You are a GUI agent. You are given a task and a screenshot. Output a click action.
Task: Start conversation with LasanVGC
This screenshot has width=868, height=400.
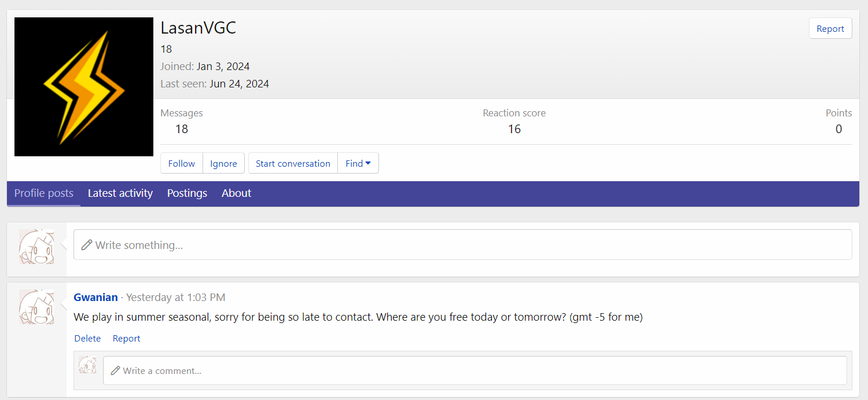coord(293,163)
